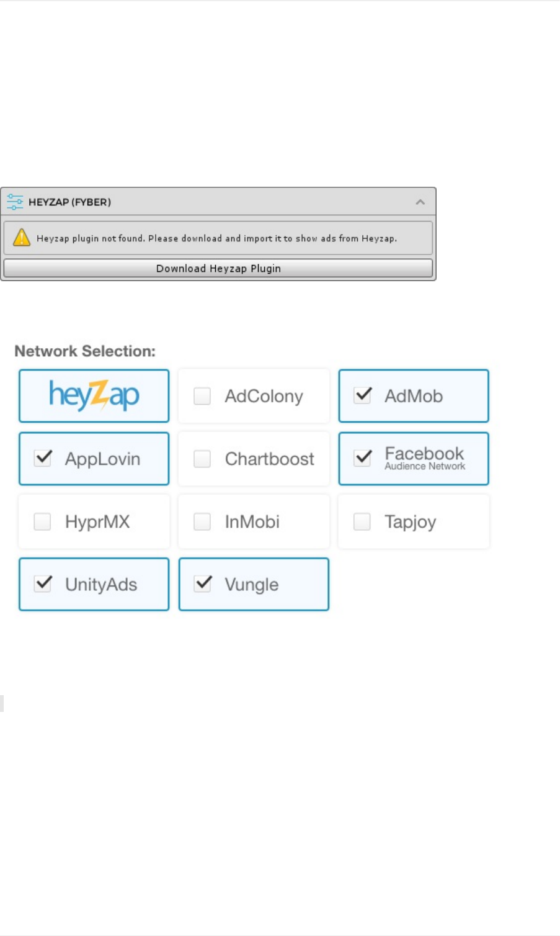Enable the Tapjoy network checkbox
Viewport: 560px width, 936px height.
(x=362, y=521)
